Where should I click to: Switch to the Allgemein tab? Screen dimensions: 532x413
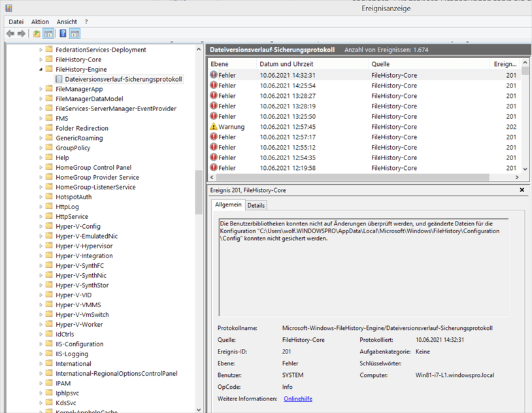pyautogui.click(x=228, y=205)
